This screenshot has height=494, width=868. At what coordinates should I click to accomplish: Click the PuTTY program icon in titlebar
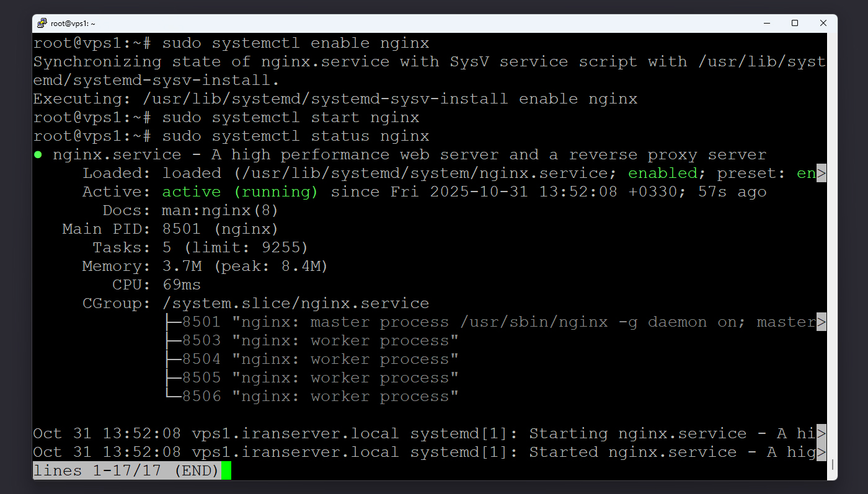[42, 23]
